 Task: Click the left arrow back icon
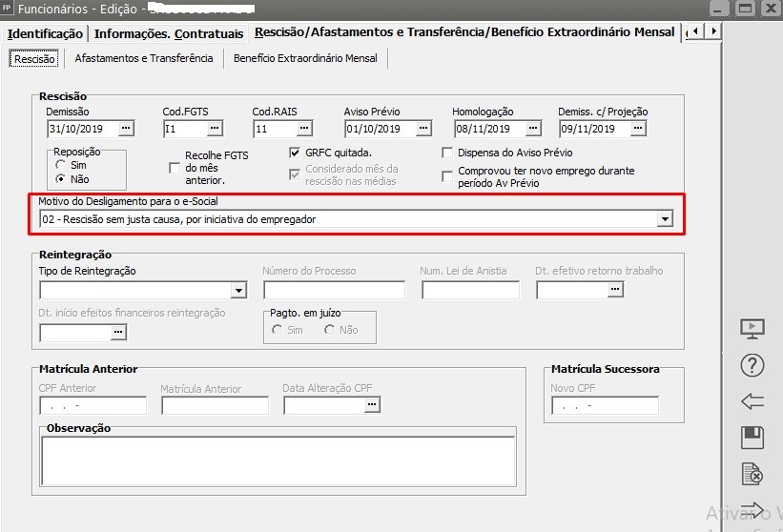click(x=752, y=401)
